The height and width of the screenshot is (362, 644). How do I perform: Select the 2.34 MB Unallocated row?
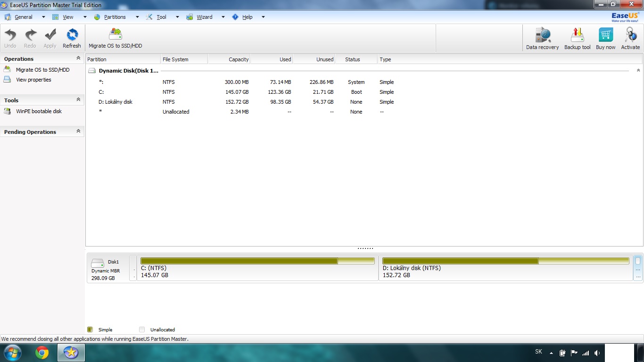coord(363,112)
